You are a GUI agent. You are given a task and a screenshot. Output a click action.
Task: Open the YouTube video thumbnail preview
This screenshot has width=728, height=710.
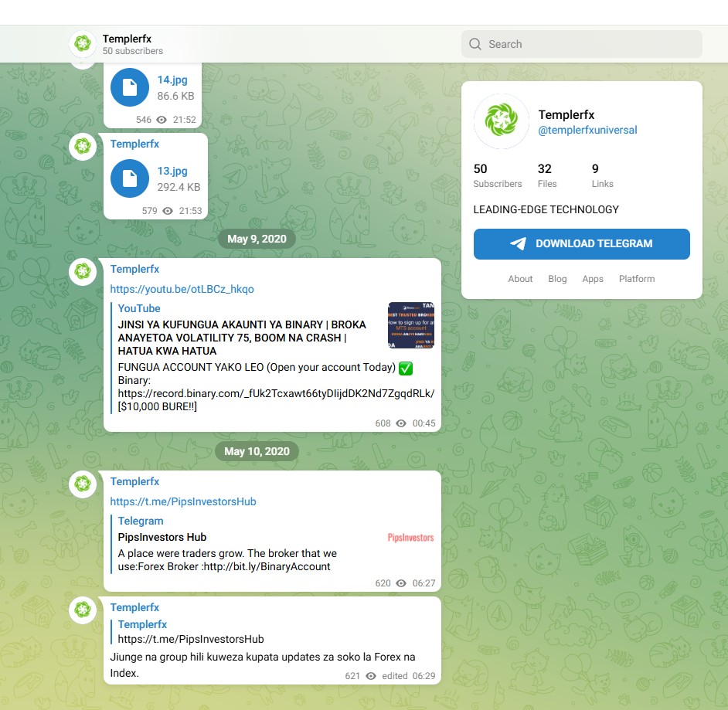pyautogui.click(x=411, y=324)
